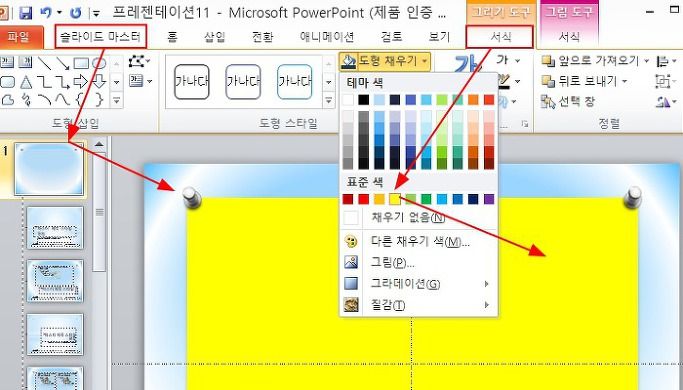Switch to the 보기 (View) tab
The width and height of the screenshot is (683, 390).
[x=439, y=37]
